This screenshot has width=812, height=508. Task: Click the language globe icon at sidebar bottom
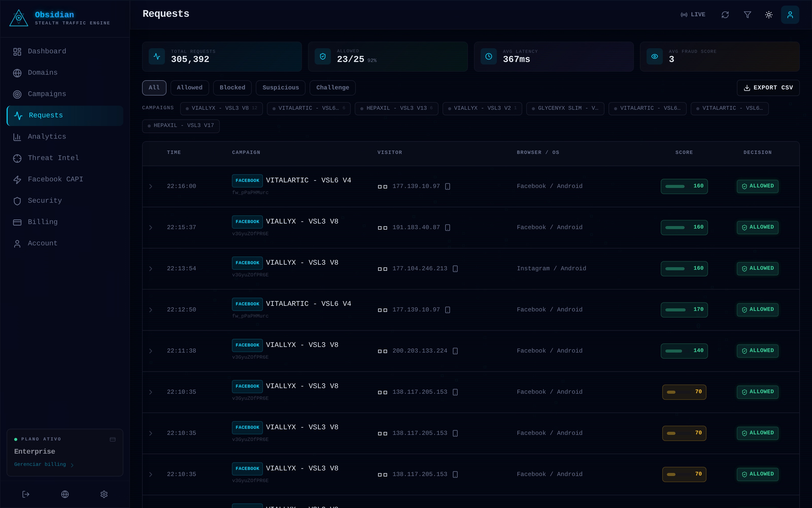pyautogui.click(x=65, y=494)
